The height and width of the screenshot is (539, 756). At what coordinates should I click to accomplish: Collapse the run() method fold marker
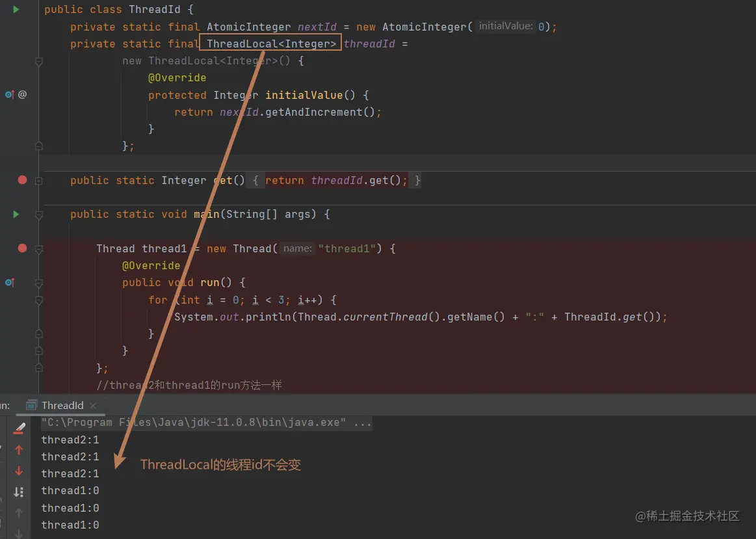(x=39, y=283)
